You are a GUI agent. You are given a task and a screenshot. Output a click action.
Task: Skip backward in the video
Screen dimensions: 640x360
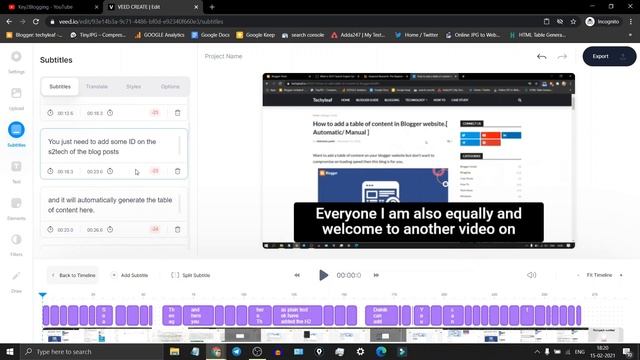tap(297, 275)
